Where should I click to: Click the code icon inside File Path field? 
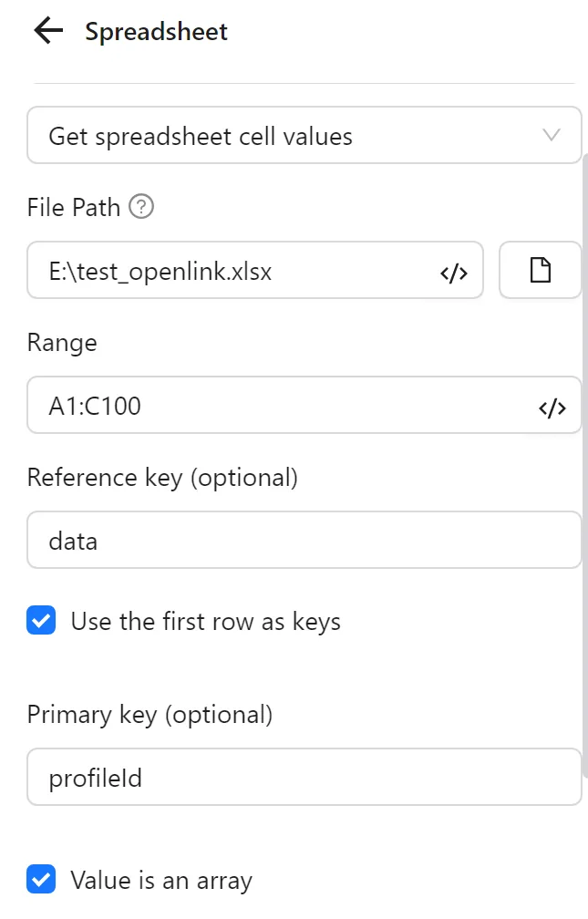coord(453,271)
